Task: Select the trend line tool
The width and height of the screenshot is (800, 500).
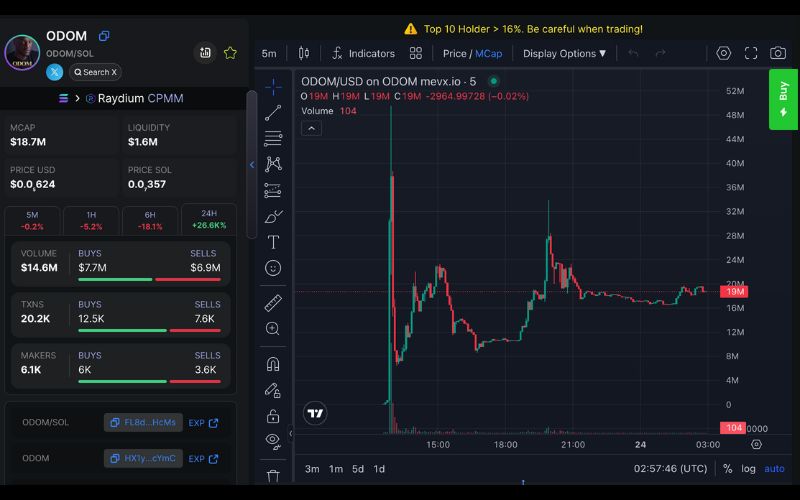Action: (x=273, y=113)
